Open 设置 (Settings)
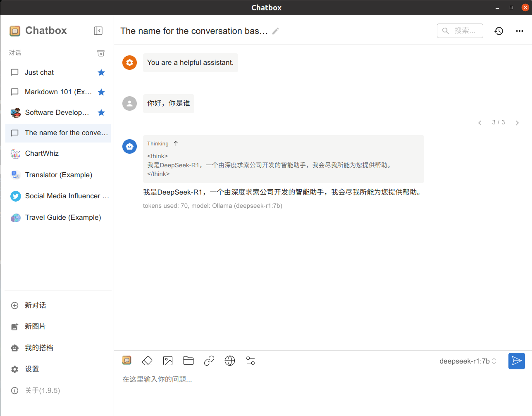This screenshot has width=532, height=416. point(58,369)
